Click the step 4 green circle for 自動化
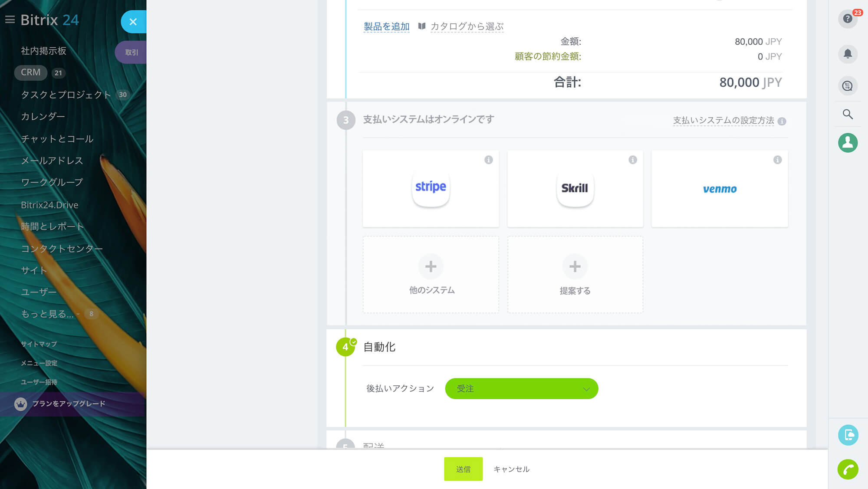This screenshot has height=489, width=868. point(345,347)
